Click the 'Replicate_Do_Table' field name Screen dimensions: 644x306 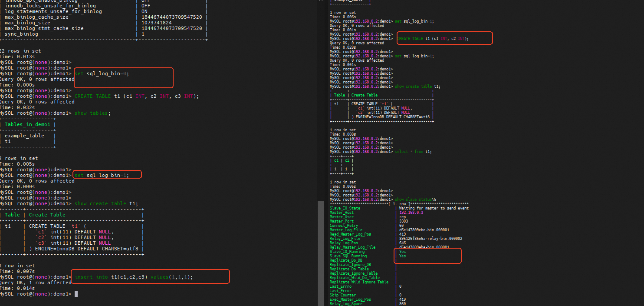point(349,269)
